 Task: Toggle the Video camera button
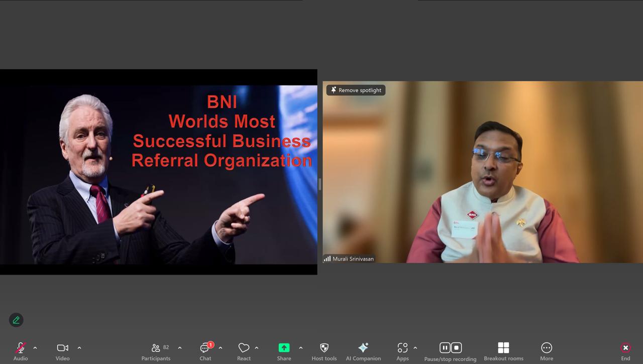click(x=63, y=351)
